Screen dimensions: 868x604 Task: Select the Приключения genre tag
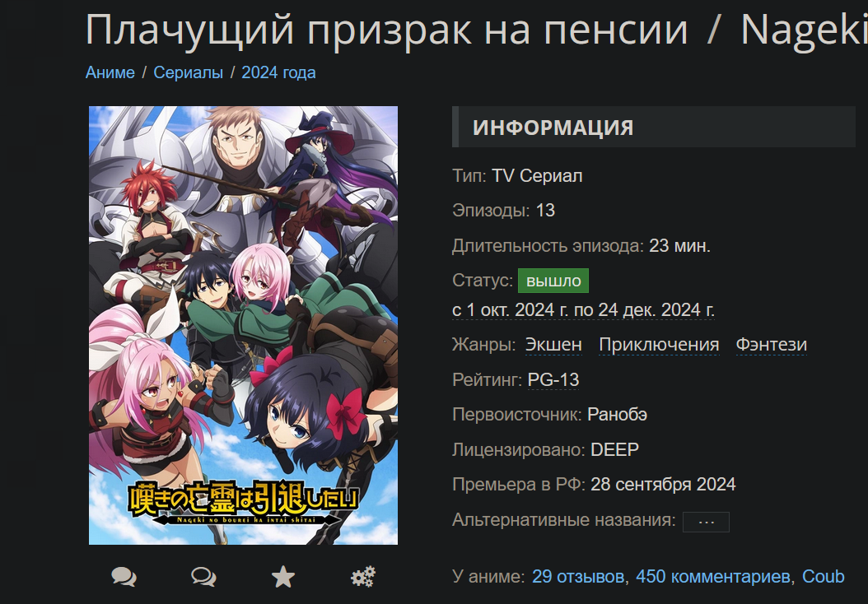[x=659, y=345]
